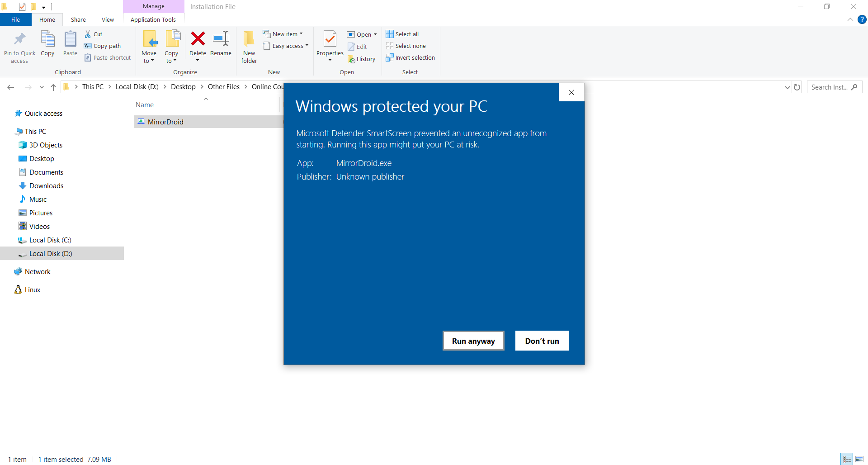The image size is (868, 465).
Task: Refresh the folder view
Action: tap(797, 87)
